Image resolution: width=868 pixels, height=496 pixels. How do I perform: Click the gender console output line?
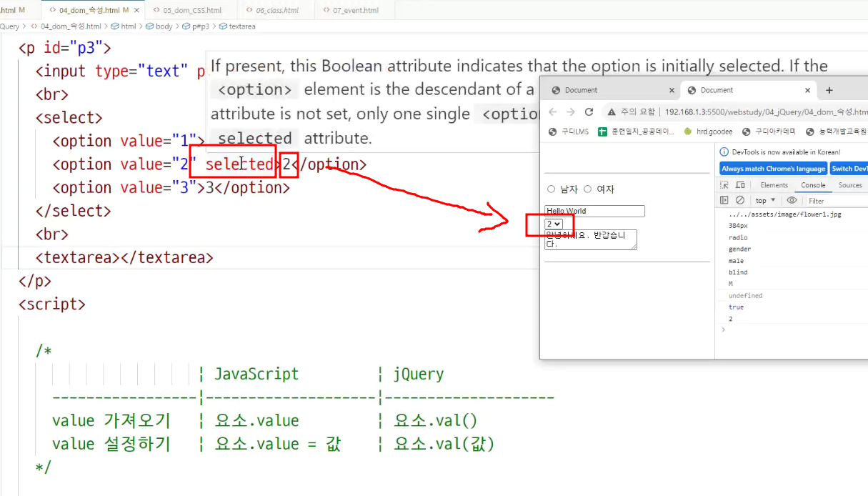[739, 249]
